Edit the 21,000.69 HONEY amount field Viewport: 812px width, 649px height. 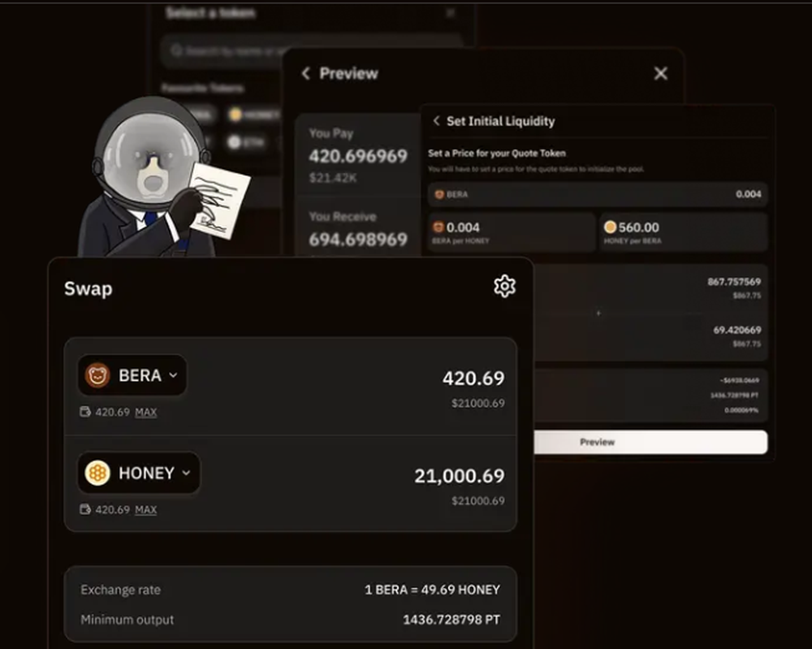coord(460,476)
